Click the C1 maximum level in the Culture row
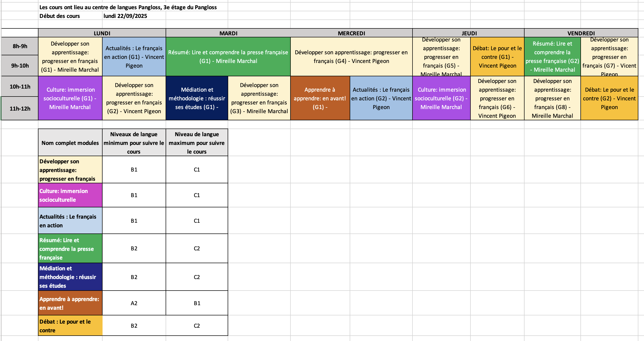Screen dimensions: 644x341 pyautogui.click(x=197, y=195)
